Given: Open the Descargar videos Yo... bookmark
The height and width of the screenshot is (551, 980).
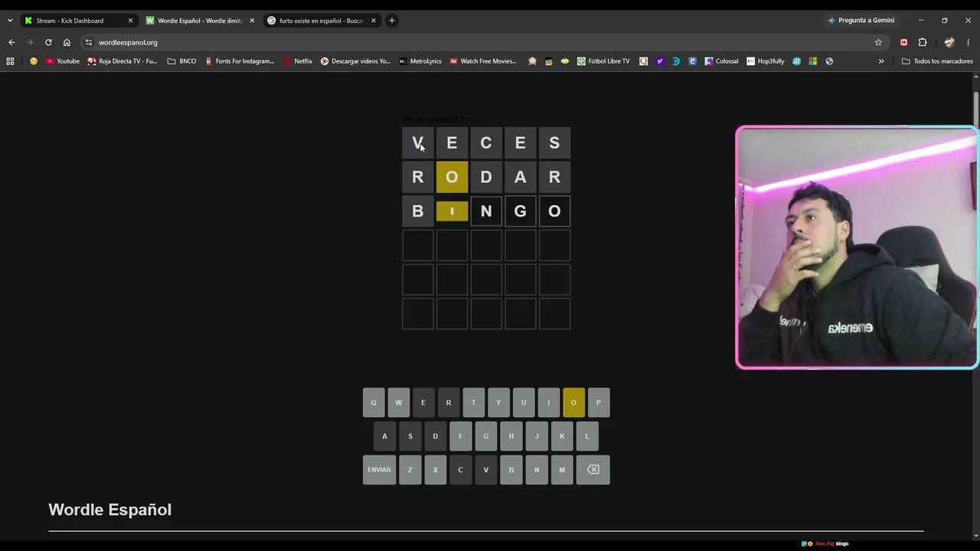Looking at the screenshot, I should click(355, 61).
